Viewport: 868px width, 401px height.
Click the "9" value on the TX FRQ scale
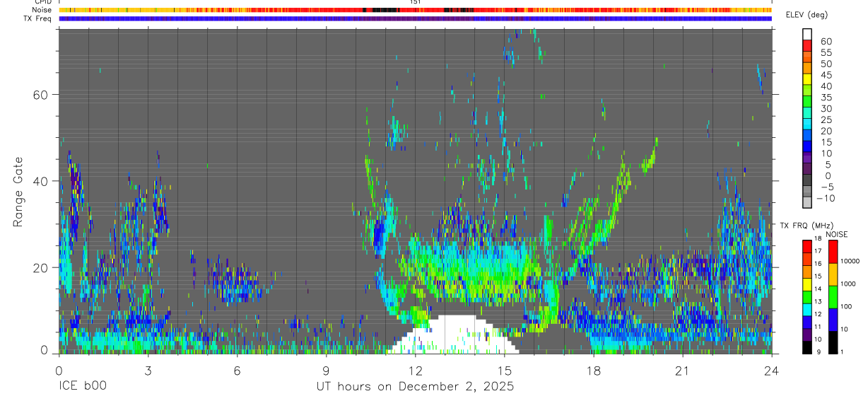819,351
